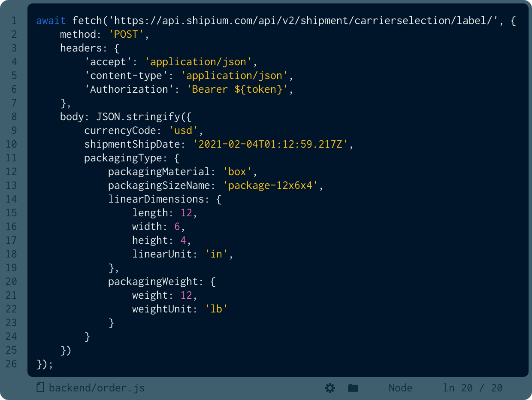Click the 'lb' string value
532x400 pixels.
click(216, 309)
